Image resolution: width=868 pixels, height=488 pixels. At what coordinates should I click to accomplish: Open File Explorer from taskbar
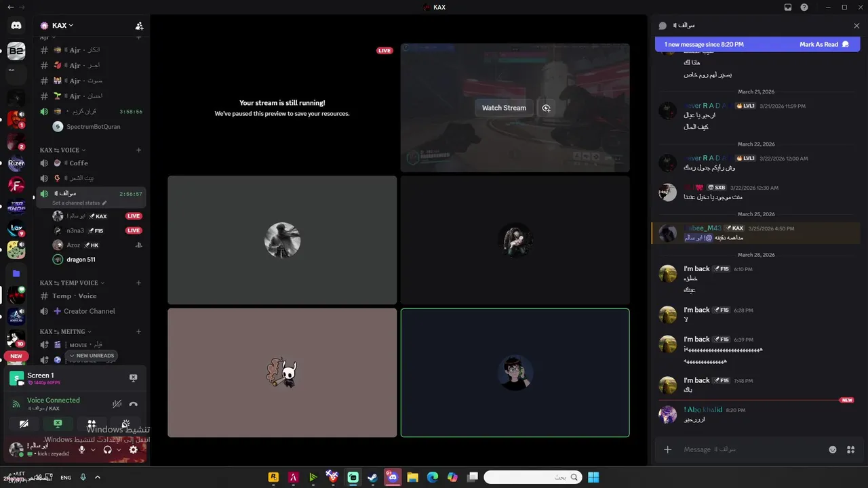(412, 477)
